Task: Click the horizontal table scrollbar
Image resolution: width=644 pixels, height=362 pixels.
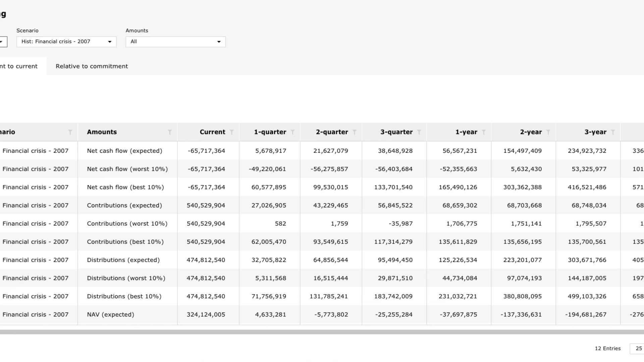Action: (x=322, y=332)
